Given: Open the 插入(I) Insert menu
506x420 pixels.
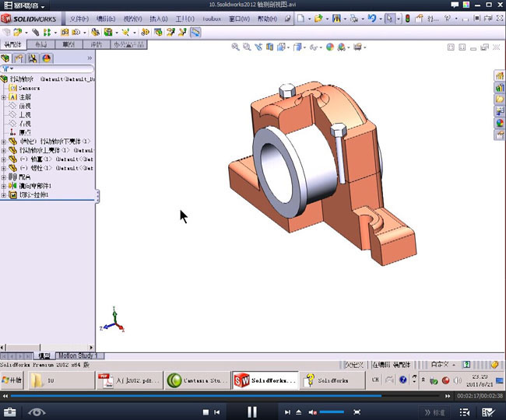Looking at the screenshot, I should [x=159, y=19].
